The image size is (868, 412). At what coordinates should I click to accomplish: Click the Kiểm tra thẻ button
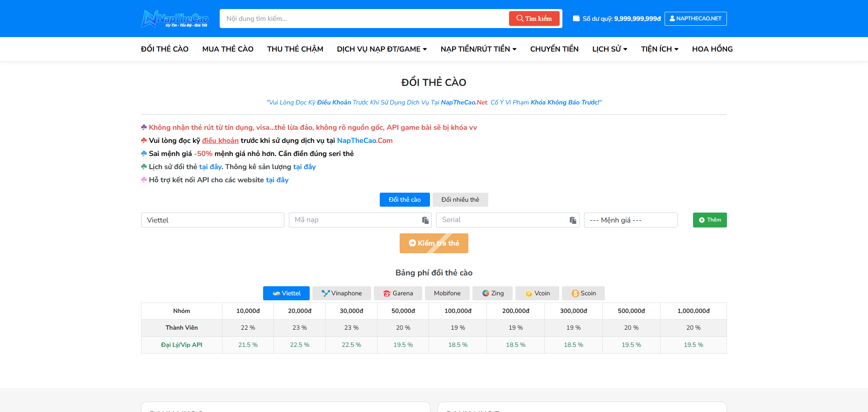pyautogui.click(x=434, y=243)
